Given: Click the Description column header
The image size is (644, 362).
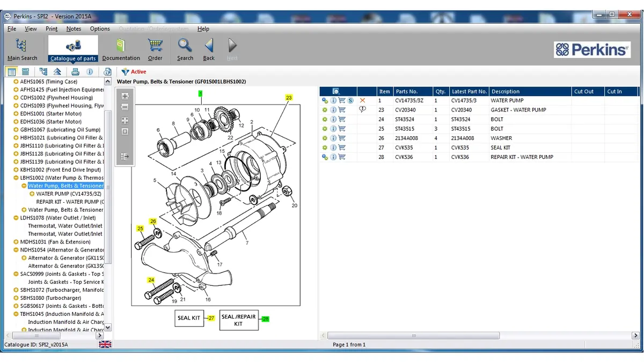Looking at the screenshot, I should point(530,92).
